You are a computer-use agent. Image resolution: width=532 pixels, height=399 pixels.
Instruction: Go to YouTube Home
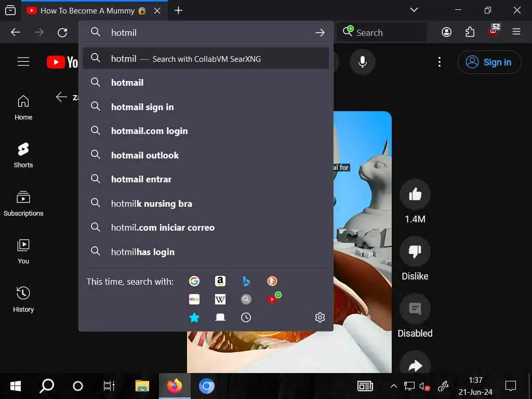23,108
